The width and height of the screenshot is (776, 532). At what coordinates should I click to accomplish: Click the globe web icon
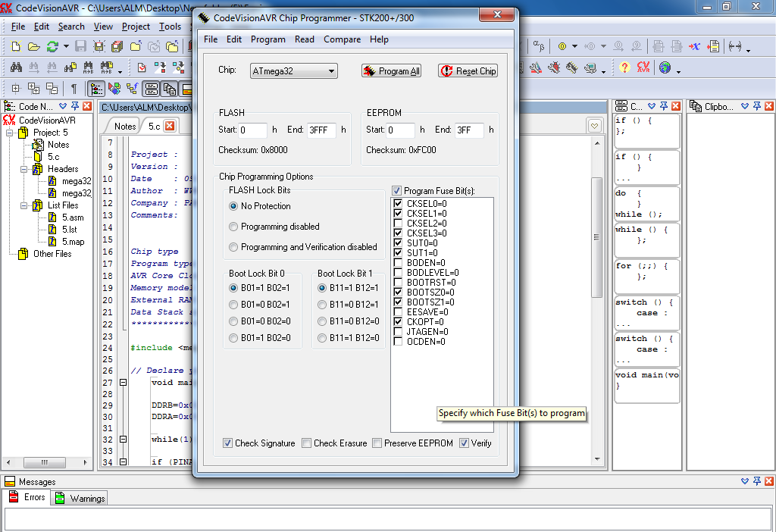(665, 67)
